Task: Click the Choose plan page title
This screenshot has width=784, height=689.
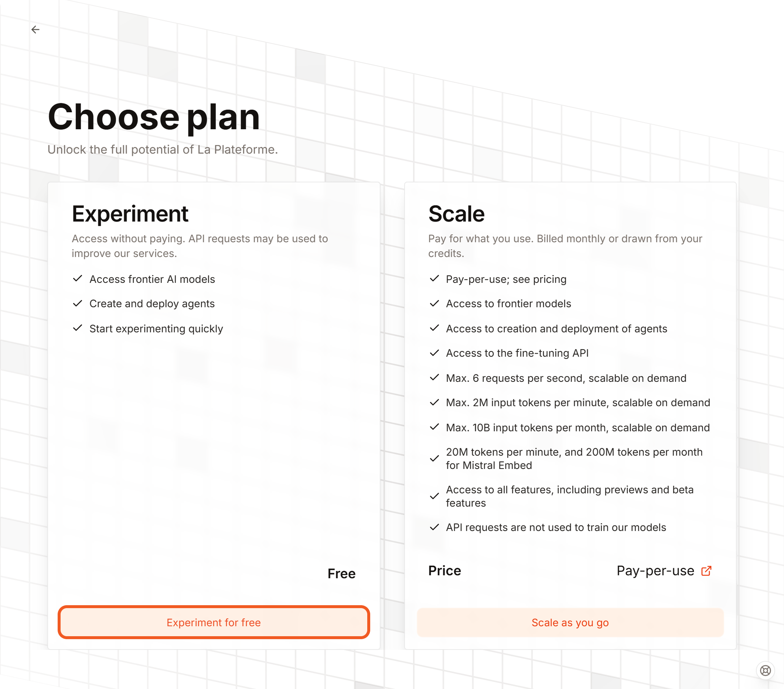Action: click(154, 117)
